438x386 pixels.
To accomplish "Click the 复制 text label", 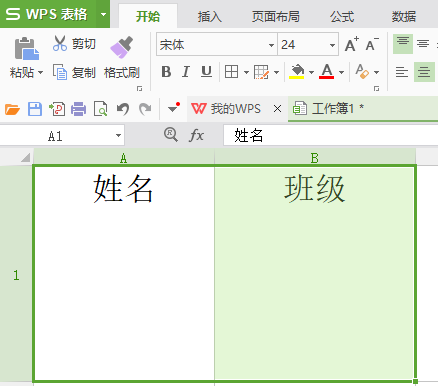I will 84,72.
